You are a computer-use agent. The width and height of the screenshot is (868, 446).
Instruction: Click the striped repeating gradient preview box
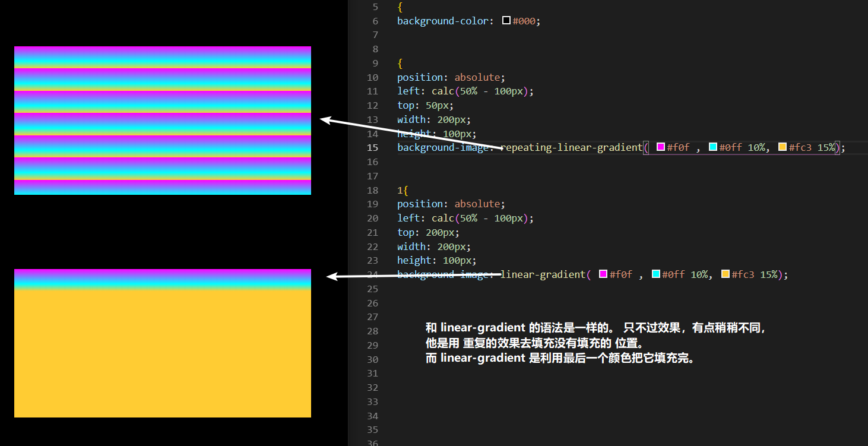pos(163,121)
